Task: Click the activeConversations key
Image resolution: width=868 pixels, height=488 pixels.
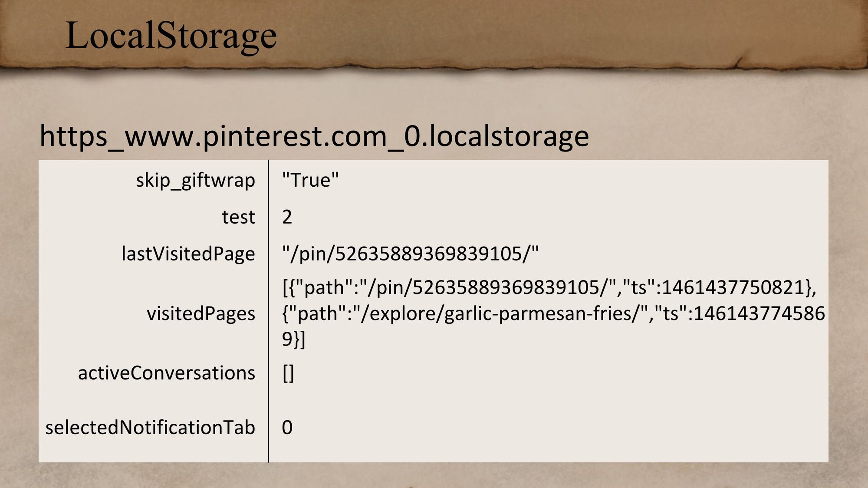Action: tap(167, 373)
